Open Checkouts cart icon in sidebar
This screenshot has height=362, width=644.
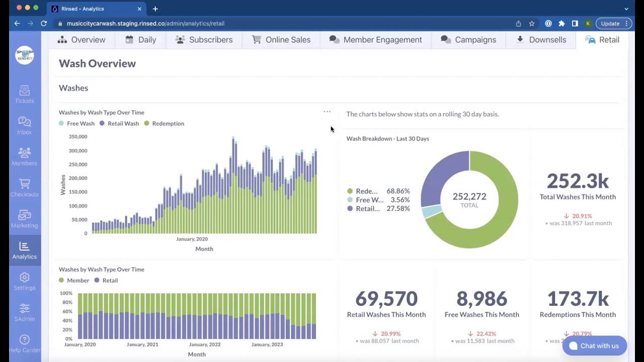click(x=24, y=188)
